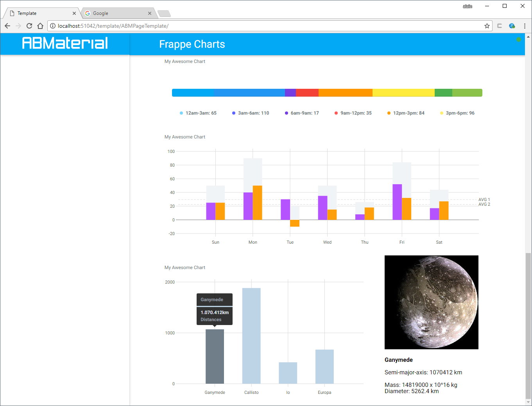Click the light green percentage bar segment
Viewport: 532px width, 406px height.
(467, 93)
